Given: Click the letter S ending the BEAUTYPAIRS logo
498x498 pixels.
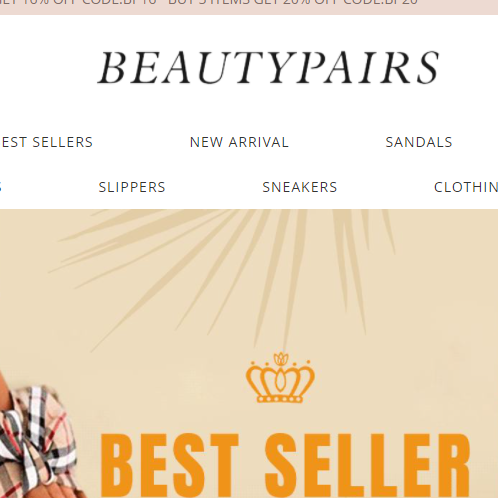Looking at the screenshot, I should point(427,68).
